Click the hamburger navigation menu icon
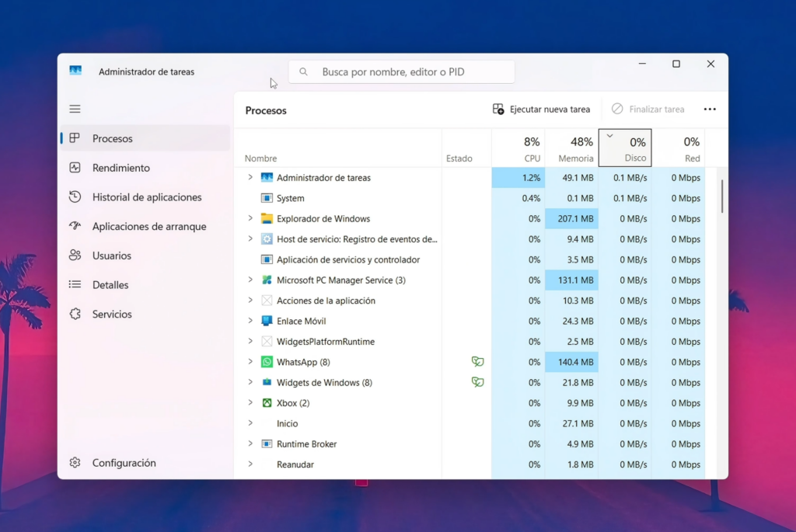The height and width of the screenshot is (532, 796). click(x=75, y=109)
